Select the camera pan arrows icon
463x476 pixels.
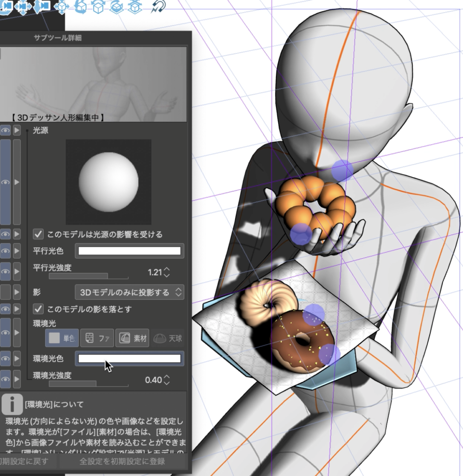pyautogui.click(x=22, y=7)
